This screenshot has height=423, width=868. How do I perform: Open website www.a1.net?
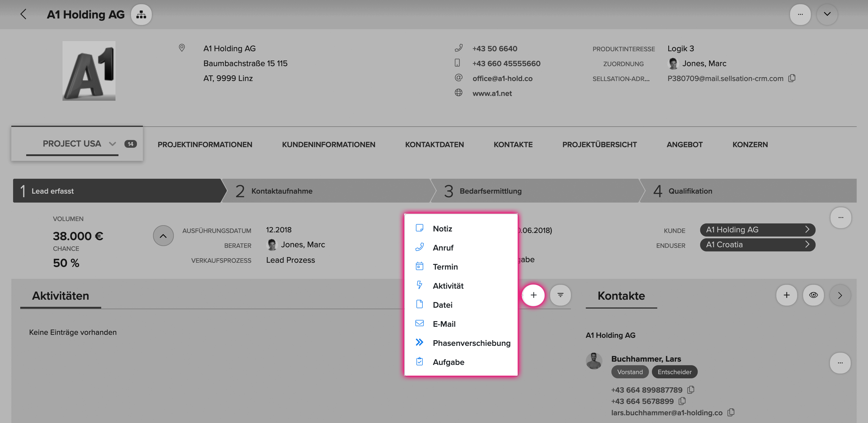click(492, 93)
